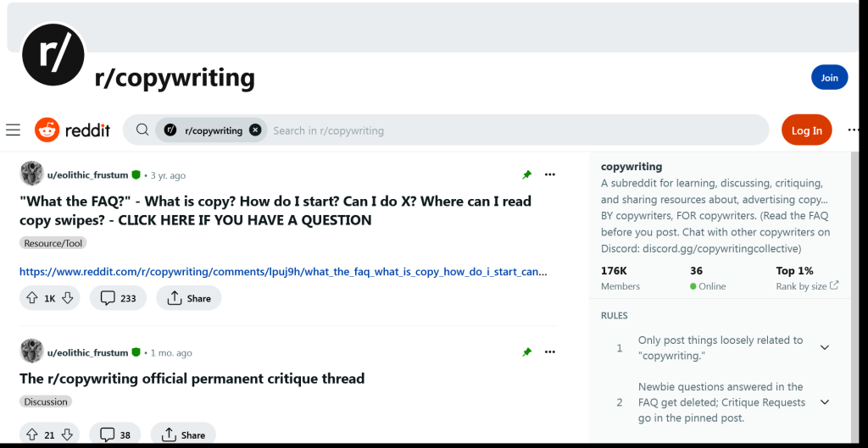Screen dimensions: 868x448
Task: Upvote the "What the FAQ?" post
Action: (32, 298)
